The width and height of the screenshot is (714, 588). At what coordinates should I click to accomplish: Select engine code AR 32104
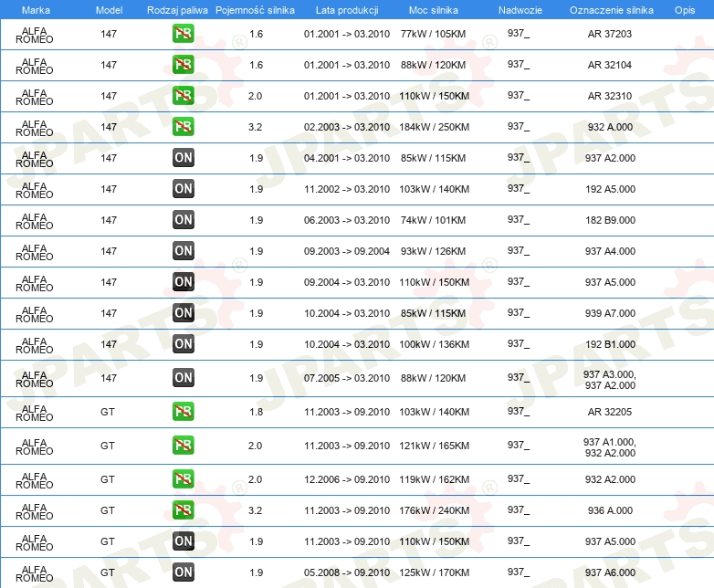[610, 65]
